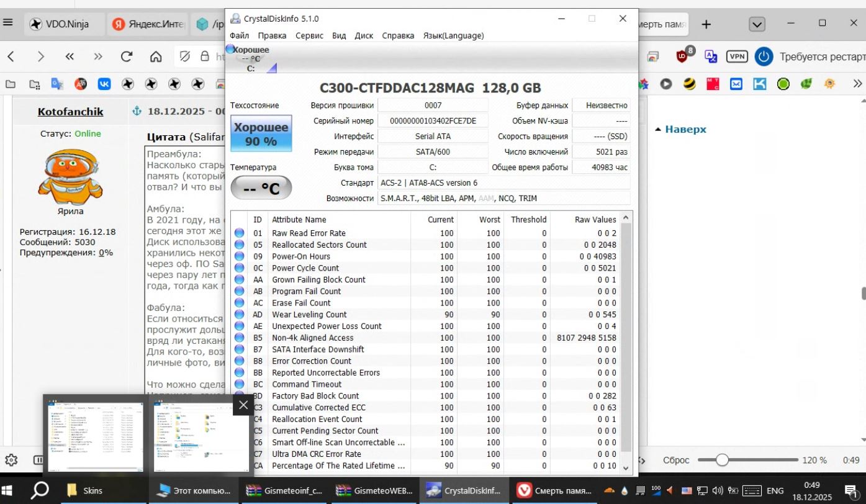Click the Наверх link on the forum page
Viewport: 866px width, 504px height.
pos(686,129)
